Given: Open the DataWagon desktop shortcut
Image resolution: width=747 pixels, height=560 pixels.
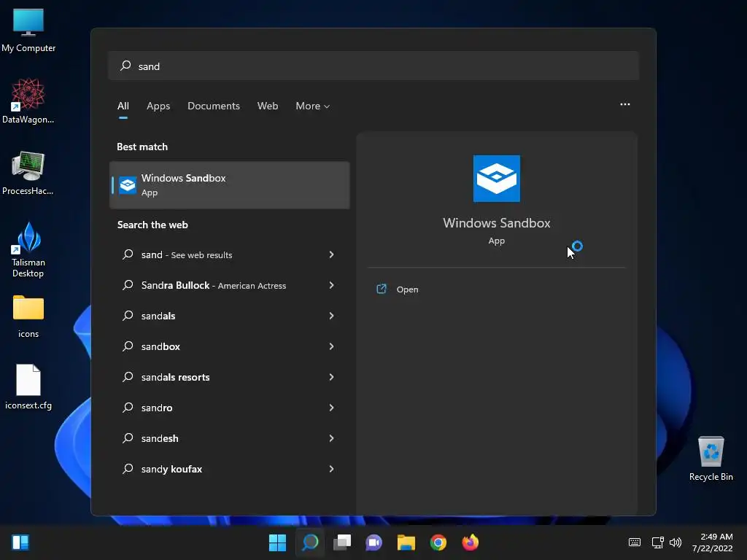Looking at the screenshot, I should point(28,101).
